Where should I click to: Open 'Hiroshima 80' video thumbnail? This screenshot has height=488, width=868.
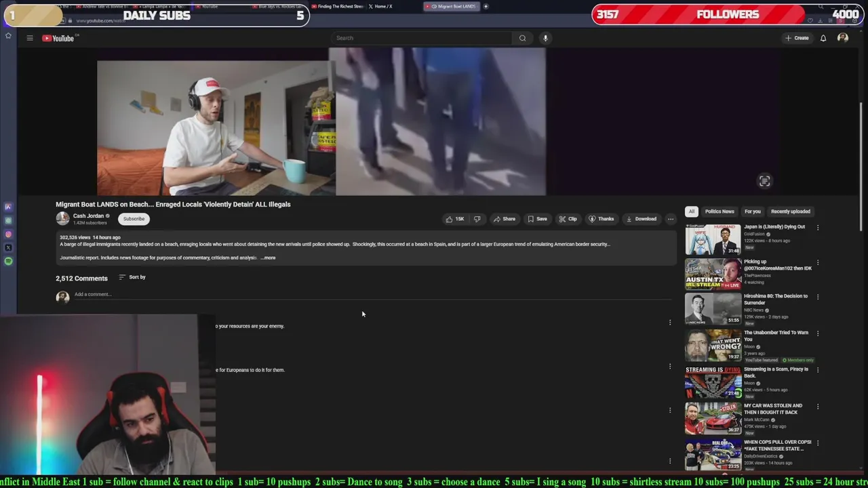click(x=713, y=308)
